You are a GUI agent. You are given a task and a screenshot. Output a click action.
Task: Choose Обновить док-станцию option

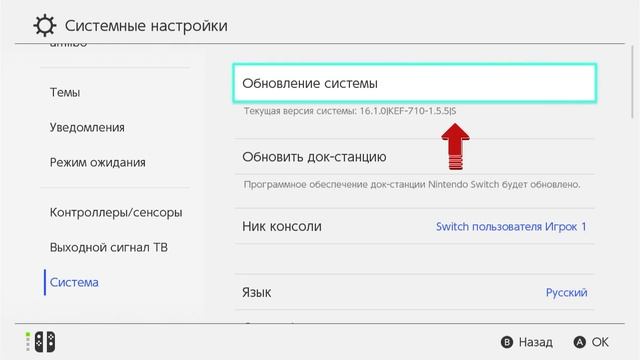[x=415, y=157]
